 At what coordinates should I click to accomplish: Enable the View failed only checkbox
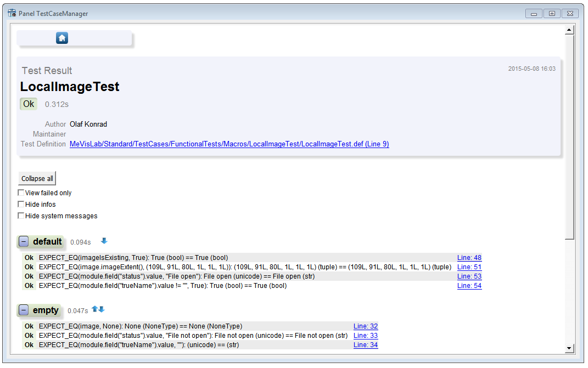pyautogui.click(x=21, y=193)
